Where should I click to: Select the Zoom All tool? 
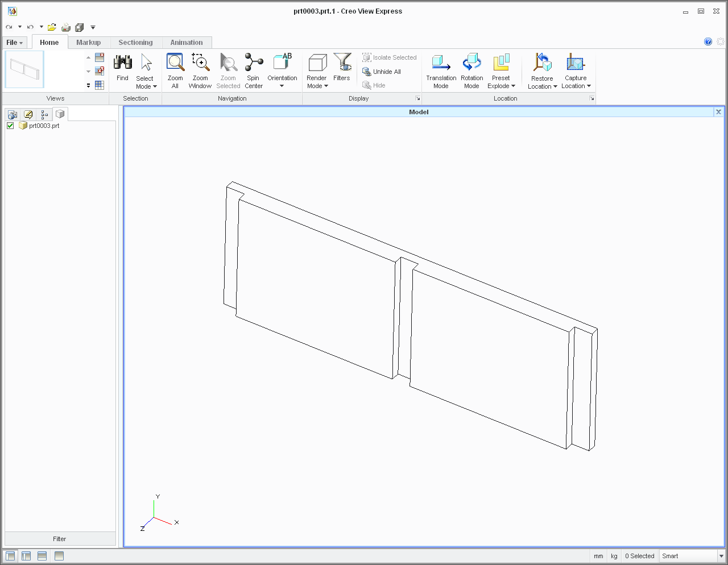[x=175, y=71]
